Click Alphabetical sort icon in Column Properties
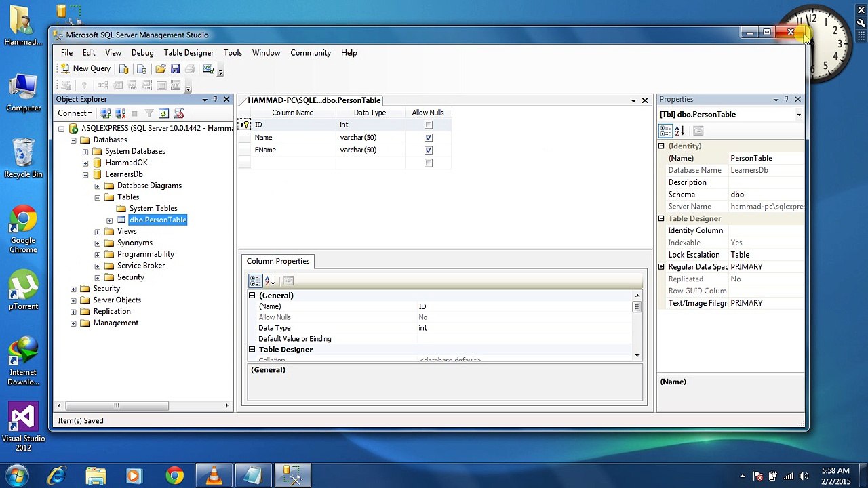This screenshot has height=488, width=868. pos(269,281)
